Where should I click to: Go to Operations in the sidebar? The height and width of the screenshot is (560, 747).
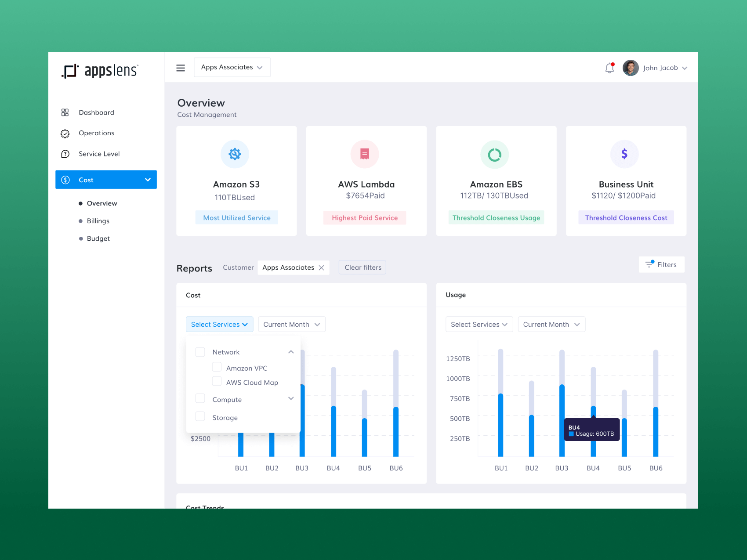[x=96, y=133]
